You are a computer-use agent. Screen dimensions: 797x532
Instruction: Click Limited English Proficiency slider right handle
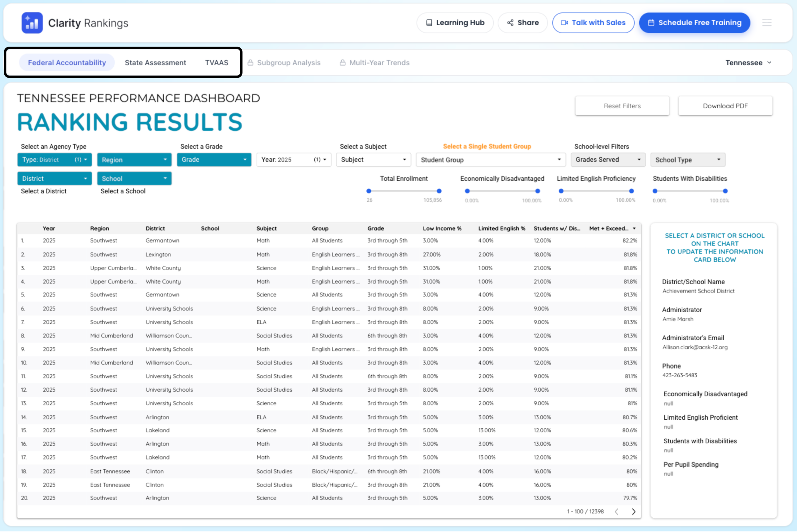631,191
